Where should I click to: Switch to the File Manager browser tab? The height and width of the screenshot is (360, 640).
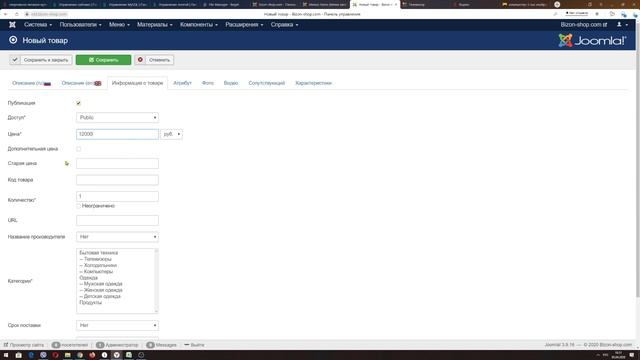point(224,4)
